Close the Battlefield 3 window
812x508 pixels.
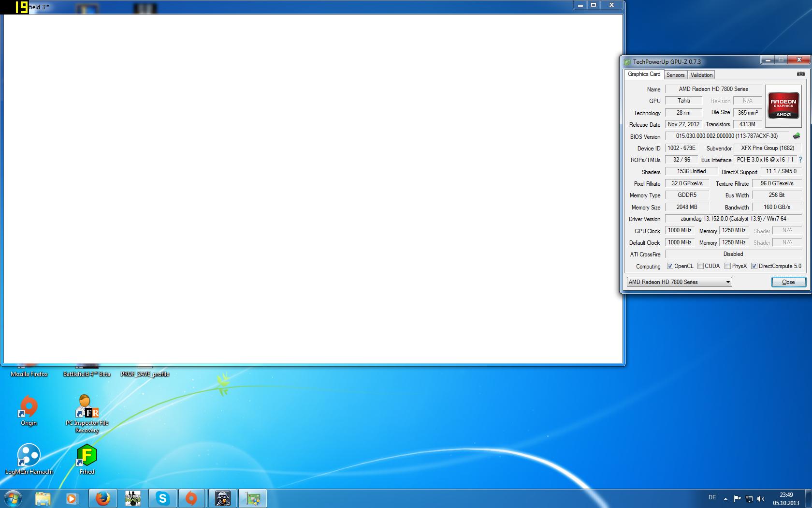point(611,5)
